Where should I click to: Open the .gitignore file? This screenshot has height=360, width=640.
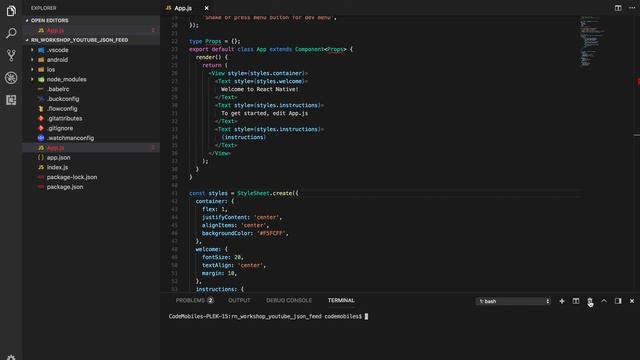(60, 128)
